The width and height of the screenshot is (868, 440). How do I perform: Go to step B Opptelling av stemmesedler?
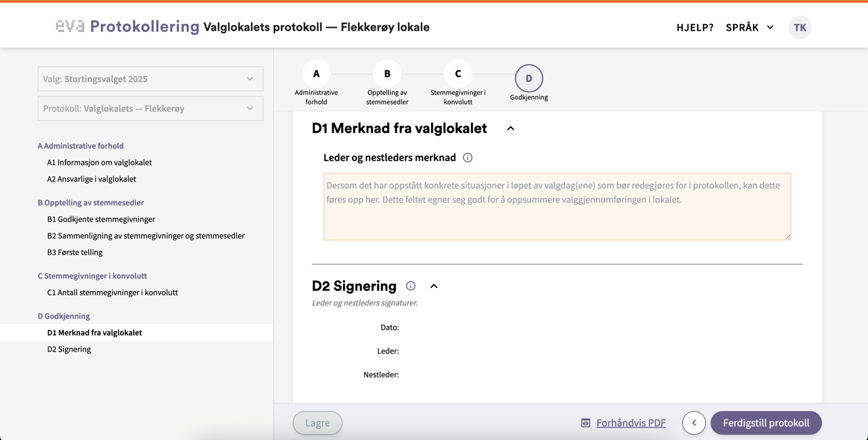coord(387,74)
